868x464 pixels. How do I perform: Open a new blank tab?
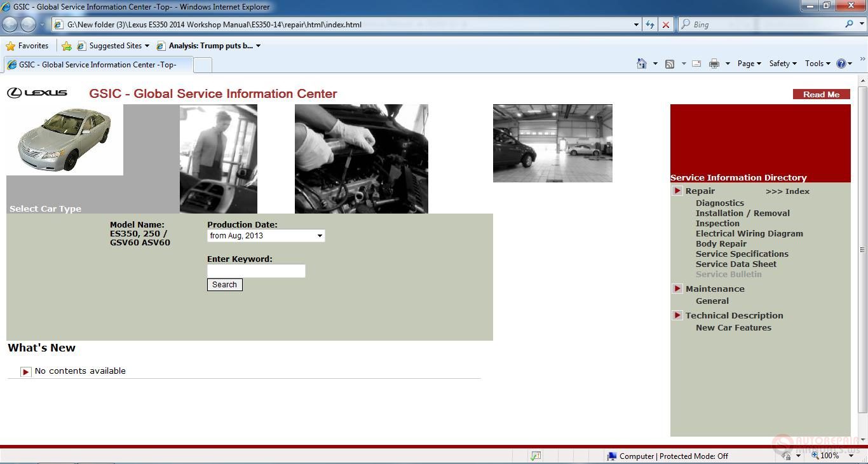coord(202,65)
